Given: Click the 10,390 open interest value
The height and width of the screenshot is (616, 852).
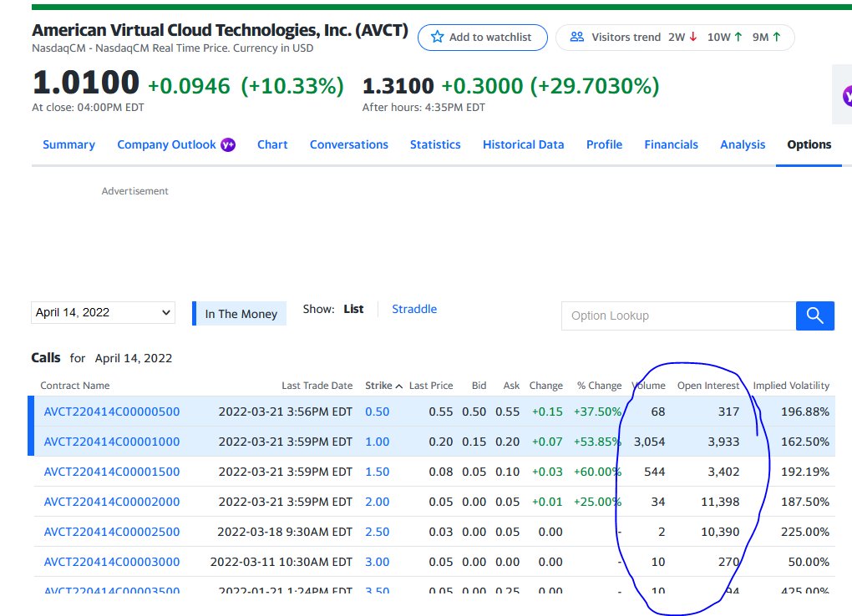Looking at the screenshot, I should (720, 532).
